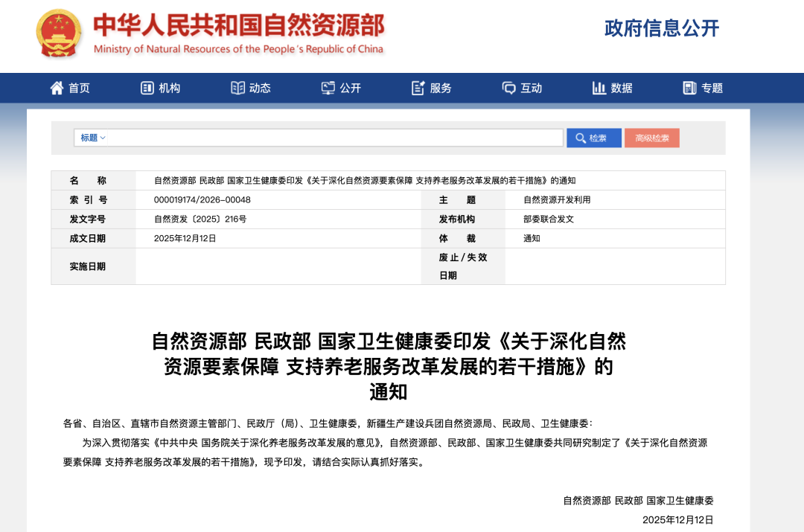Click the 服务 service document icon
804x532 pixels.
[418, 88]
